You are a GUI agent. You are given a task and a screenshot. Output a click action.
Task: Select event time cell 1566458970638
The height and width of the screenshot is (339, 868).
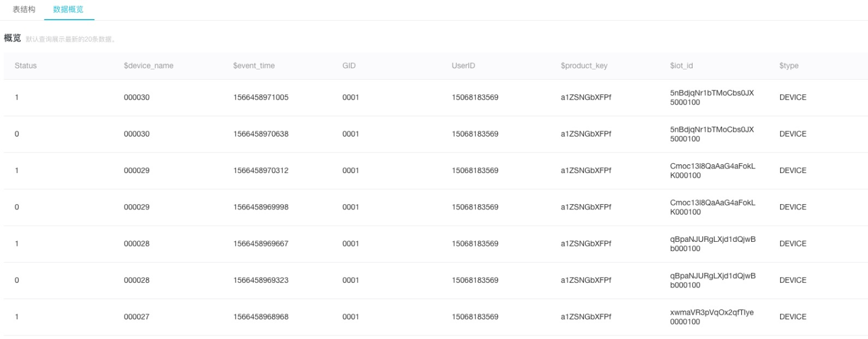point(261,134)
